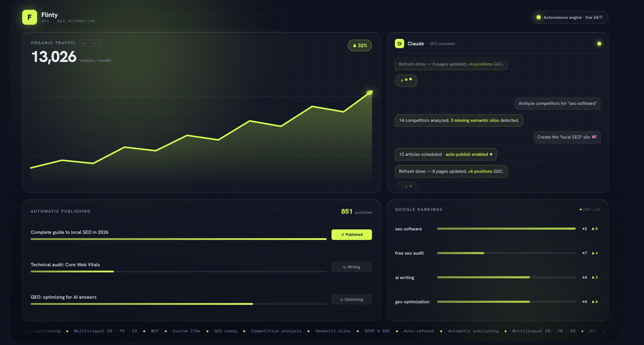
Task: Click 'GEO: optimizing for AI answers' title
Action: coord(64,297)
